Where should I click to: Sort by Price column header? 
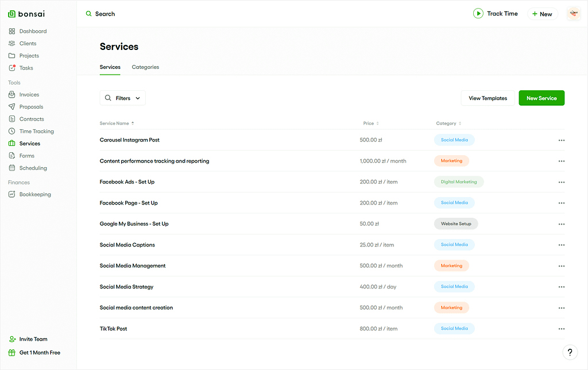point(371,123)
